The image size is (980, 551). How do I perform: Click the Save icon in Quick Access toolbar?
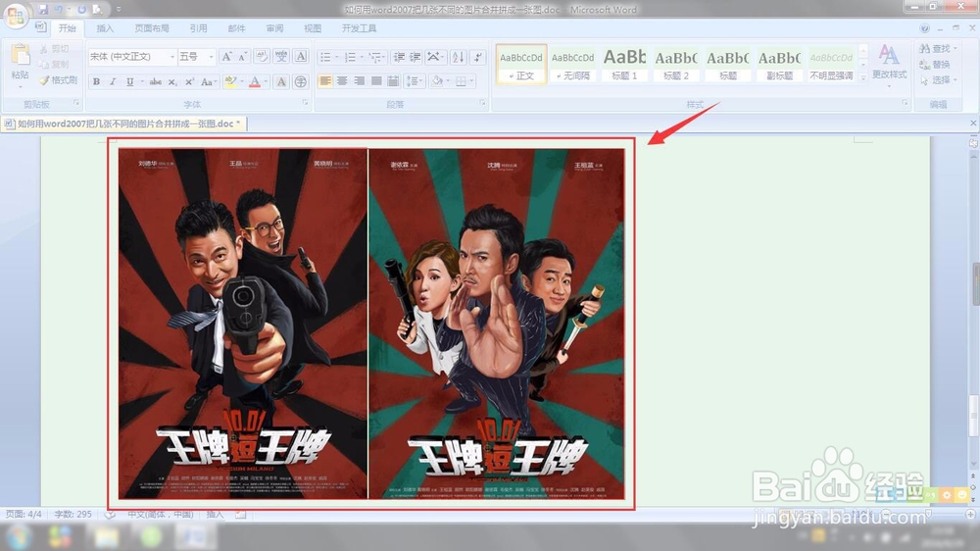pos(42,10)
